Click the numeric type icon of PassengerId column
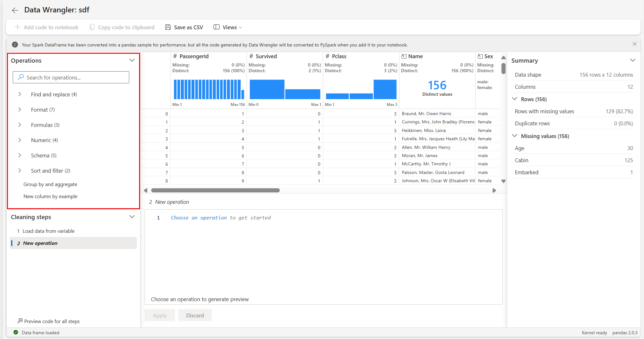This screenshot has width=644, height=339. coord(175,56)
